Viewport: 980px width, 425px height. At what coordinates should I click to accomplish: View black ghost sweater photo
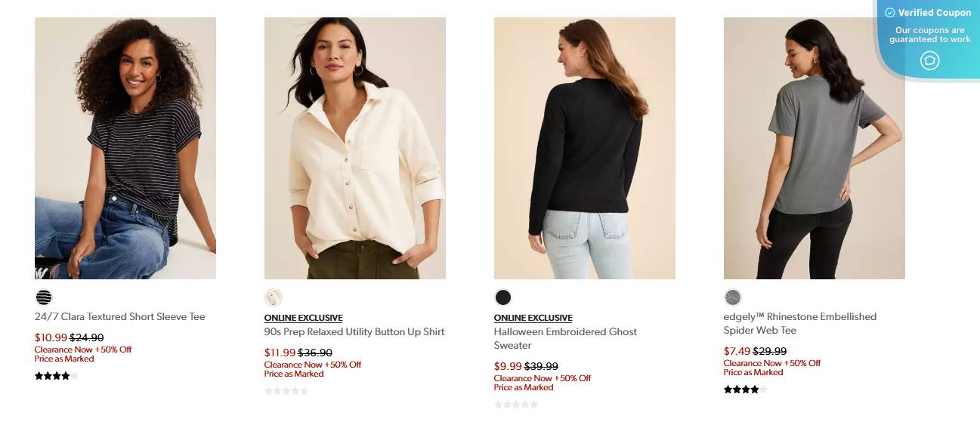[585, 148]
